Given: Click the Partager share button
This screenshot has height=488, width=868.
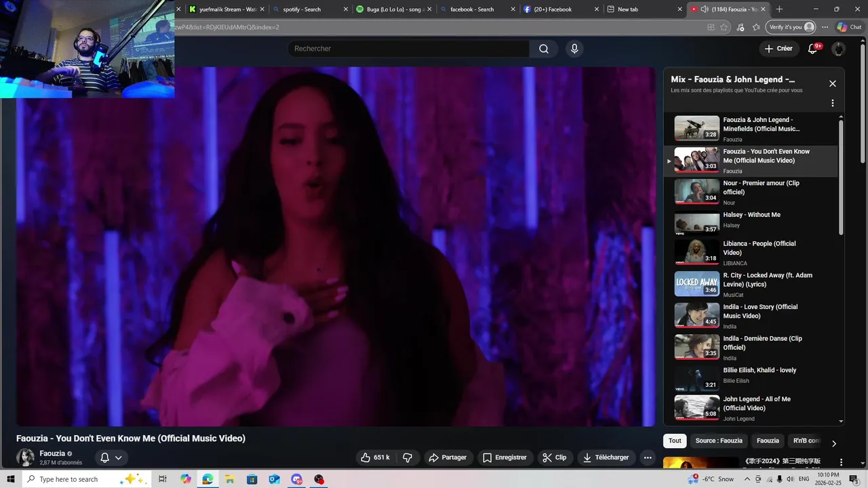Looking at the screenshot, I should click(448, 457).
